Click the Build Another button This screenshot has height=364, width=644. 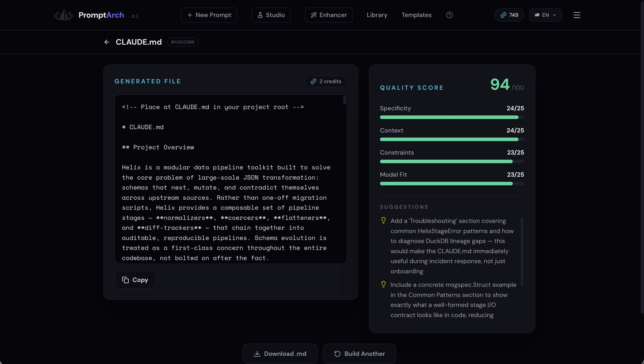pos(359,354)
